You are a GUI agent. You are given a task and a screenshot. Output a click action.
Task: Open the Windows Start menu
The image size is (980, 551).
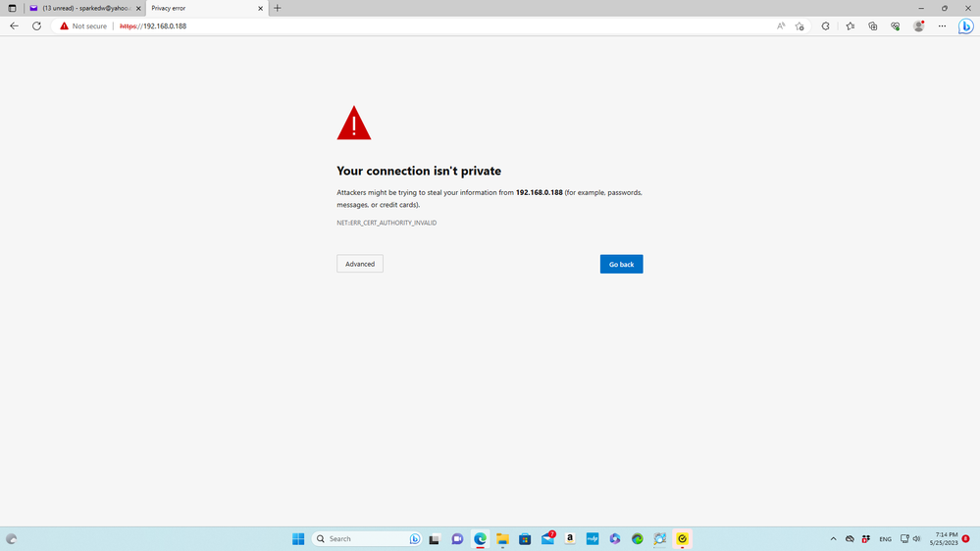[298, 538]
